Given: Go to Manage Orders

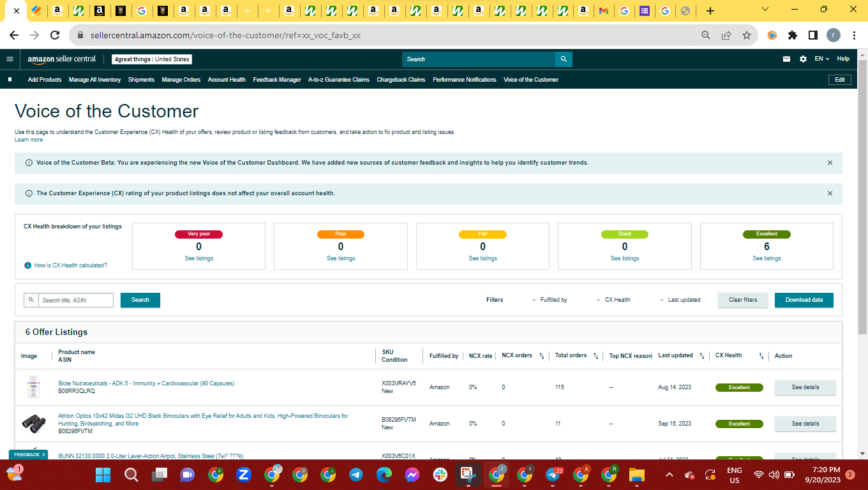Looking at the screenshot, I should (181, 80).
